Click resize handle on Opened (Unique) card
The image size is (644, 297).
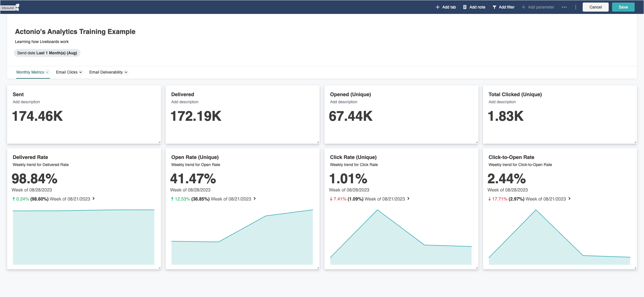[477, 142]
